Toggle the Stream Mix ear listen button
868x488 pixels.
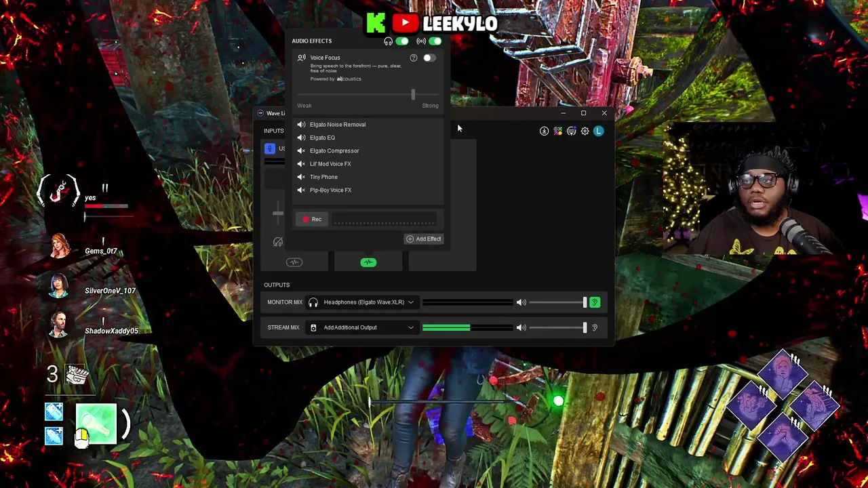point(595,327)
